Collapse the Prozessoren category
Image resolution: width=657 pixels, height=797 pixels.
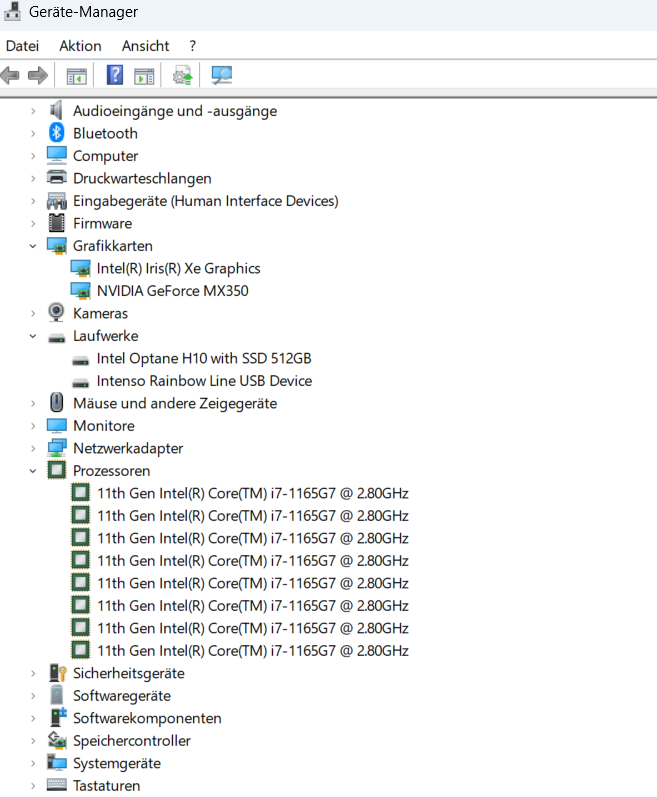(x=33, y=471)
